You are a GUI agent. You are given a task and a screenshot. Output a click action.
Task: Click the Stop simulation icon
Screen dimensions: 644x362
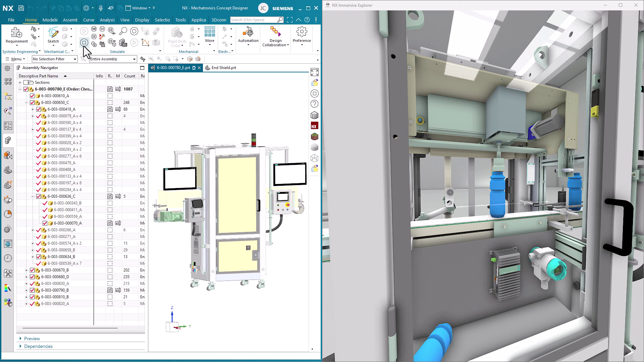point(84,43)
